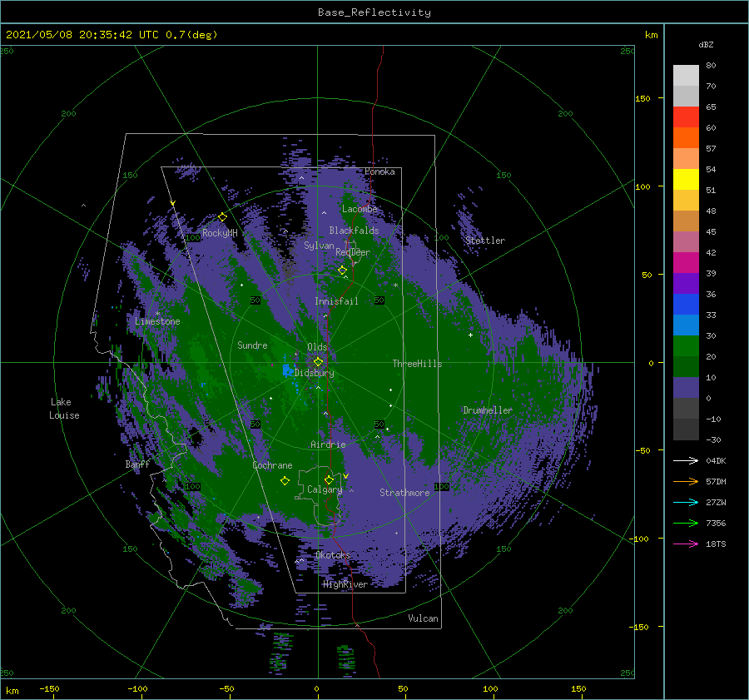This screenshot has width=749, height=700.
Task: Click the Okotoks city label
Action: (333, 555)
